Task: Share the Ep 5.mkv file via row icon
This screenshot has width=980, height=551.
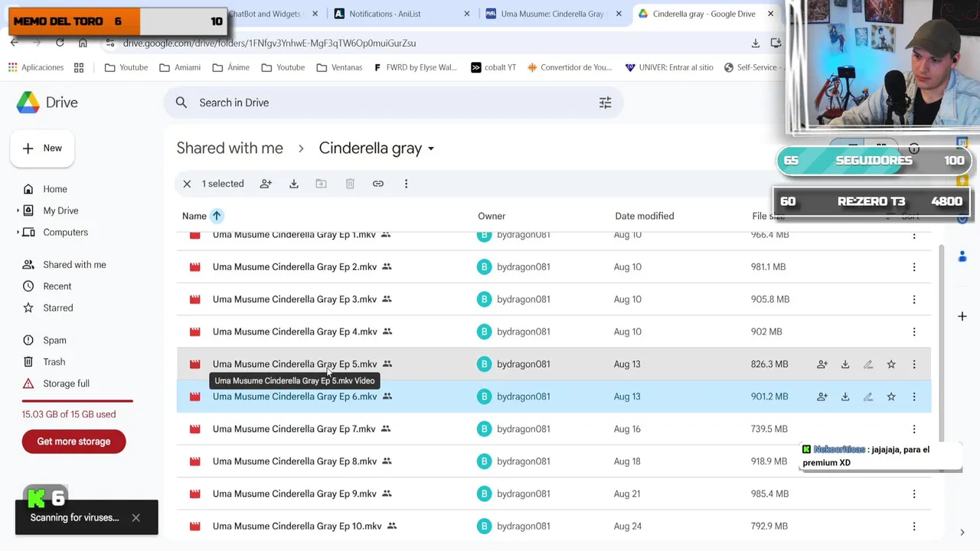Action: [x=822, y=364]
